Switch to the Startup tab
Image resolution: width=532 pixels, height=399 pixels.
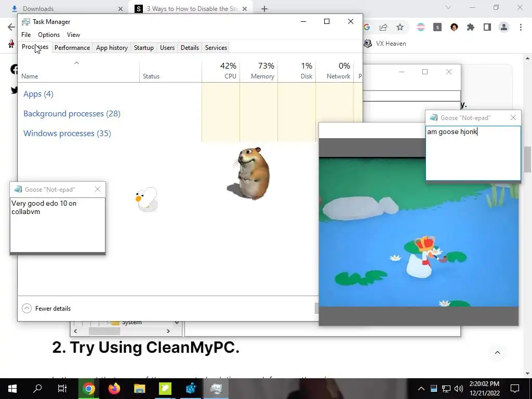point(144,47)
